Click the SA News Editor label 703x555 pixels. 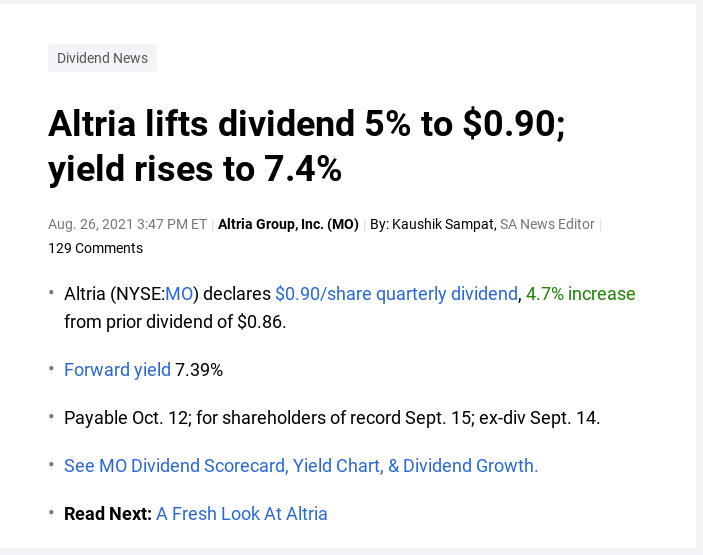click(547, 224)
